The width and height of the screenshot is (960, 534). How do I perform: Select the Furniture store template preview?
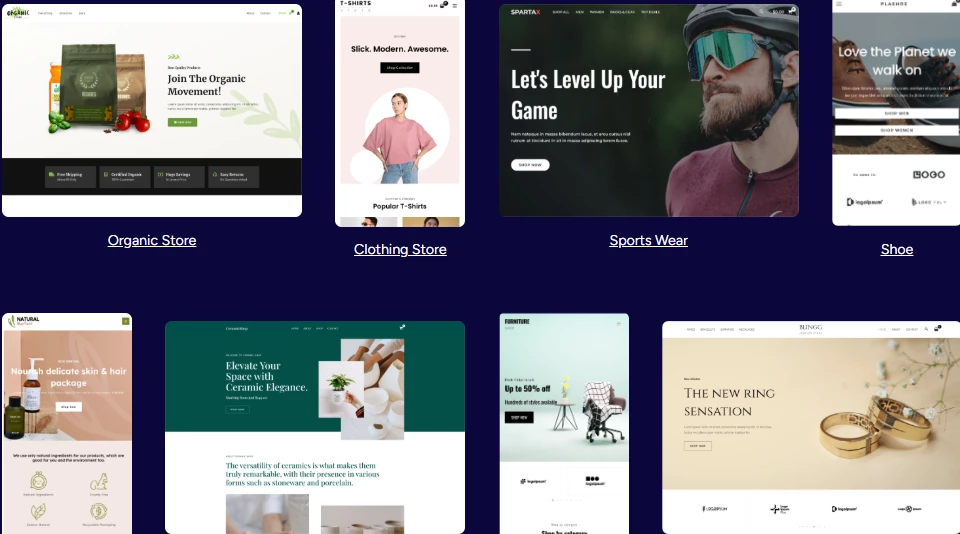[x=564, y=424]
